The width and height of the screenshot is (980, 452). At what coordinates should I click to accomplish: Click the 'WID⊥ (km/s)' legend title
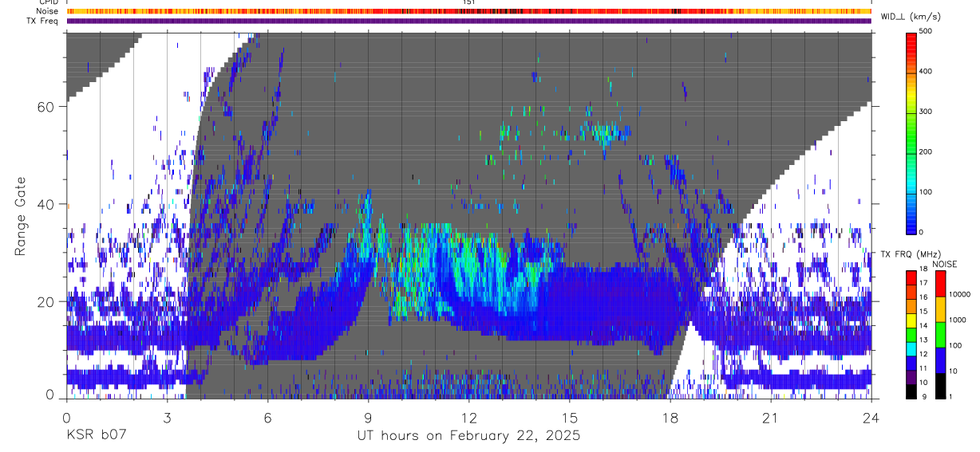coord(911,16)
